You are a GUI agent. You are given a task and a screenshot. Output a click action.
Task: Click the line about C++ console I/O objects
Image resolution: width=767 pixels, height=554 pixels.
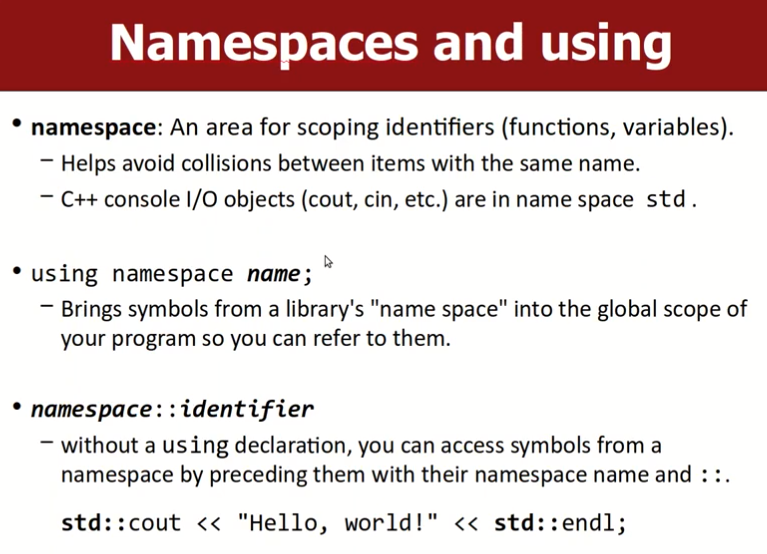tap(379, 199)
